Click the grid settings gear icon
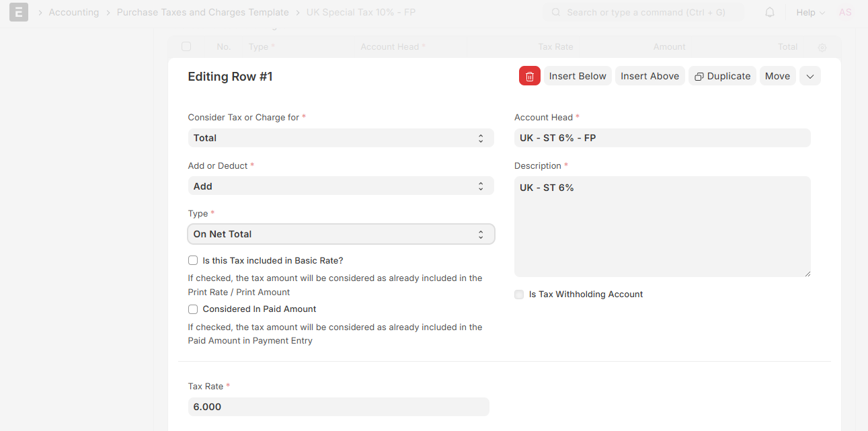 (x=822, y=47)
